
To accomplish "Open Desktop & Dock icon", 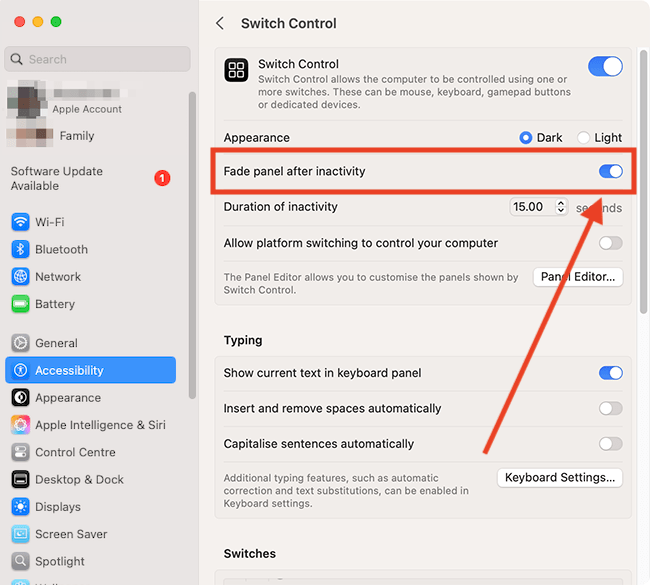I will tap(20, 479).
